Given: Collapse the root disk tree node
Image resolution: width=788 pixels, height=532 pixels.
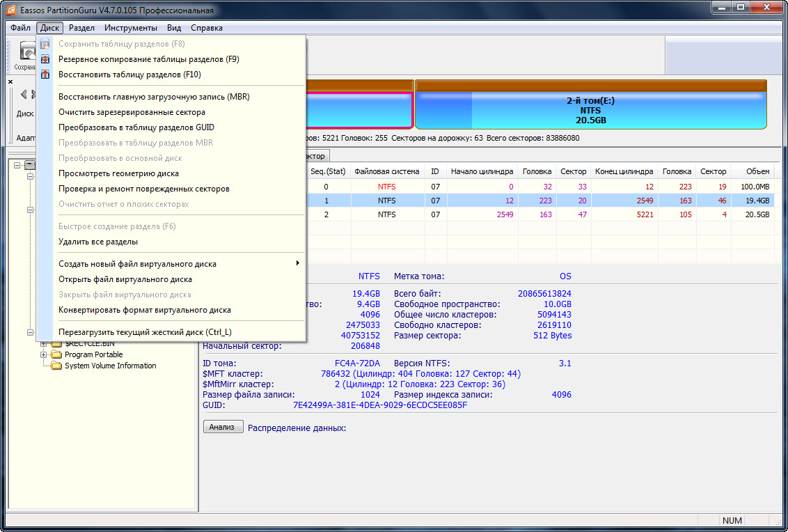Looking at the screenshot, I should pos(17,165).
